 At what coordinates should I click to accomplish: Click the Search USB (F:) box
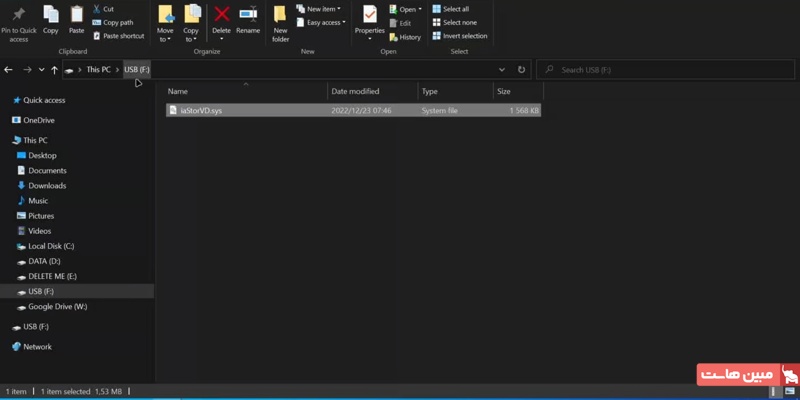click(666, 70)
